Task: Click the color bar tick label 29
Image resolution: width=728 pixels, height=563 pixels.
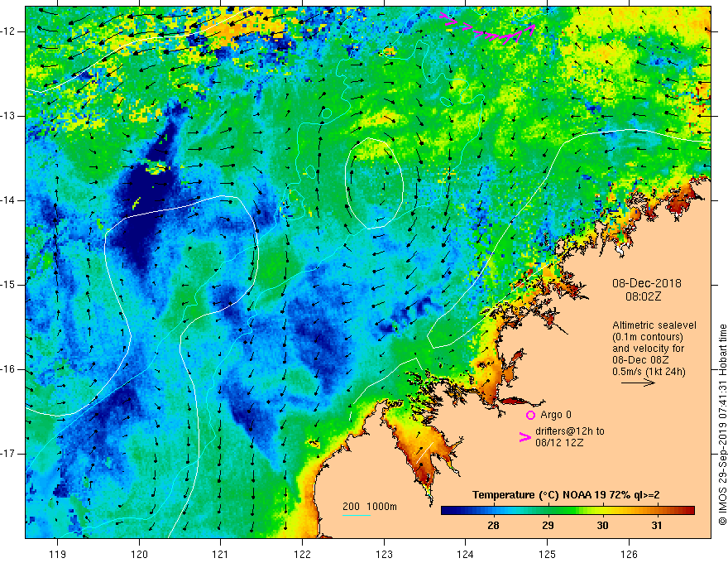Action: click(548, 526)
